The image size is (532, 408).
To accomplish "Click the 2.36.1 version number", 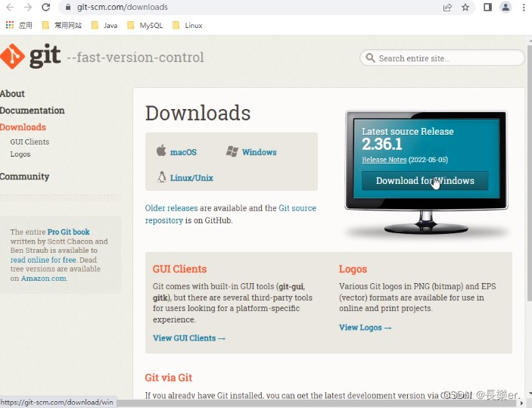I will [382, 144].
